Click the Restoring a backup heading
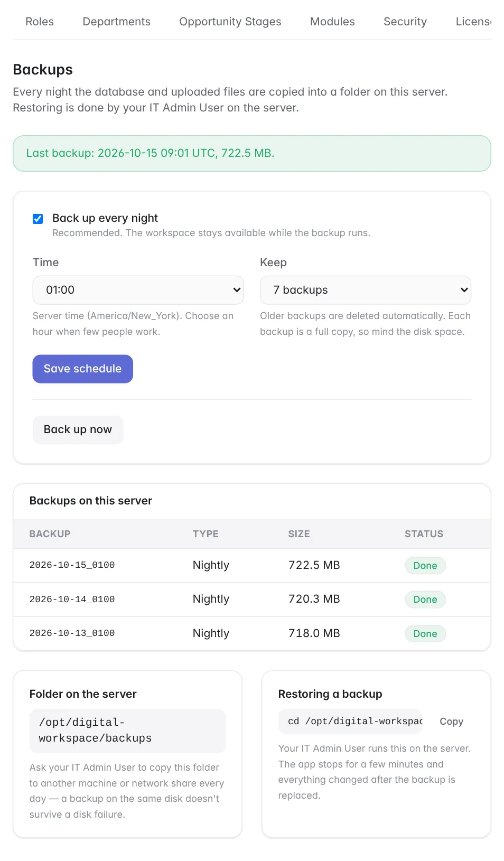 pyautogui.click(x=330, y=694)
